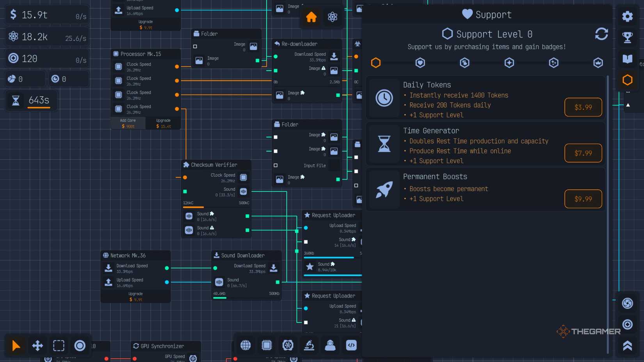Open the book guide icon
644x362 pixels.
(x=627, y=59)
